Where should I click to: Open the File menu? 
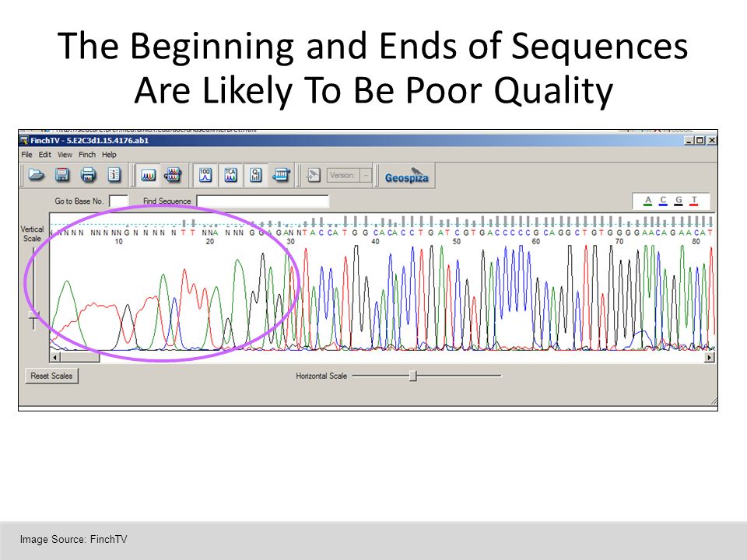pyautogui.click(x=26, y=155)
